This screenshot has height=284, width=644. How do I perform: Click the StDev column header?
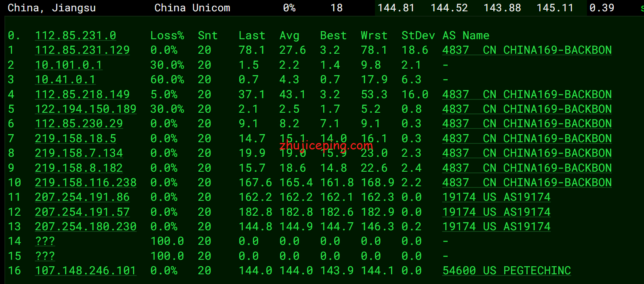tap(418, 36)
